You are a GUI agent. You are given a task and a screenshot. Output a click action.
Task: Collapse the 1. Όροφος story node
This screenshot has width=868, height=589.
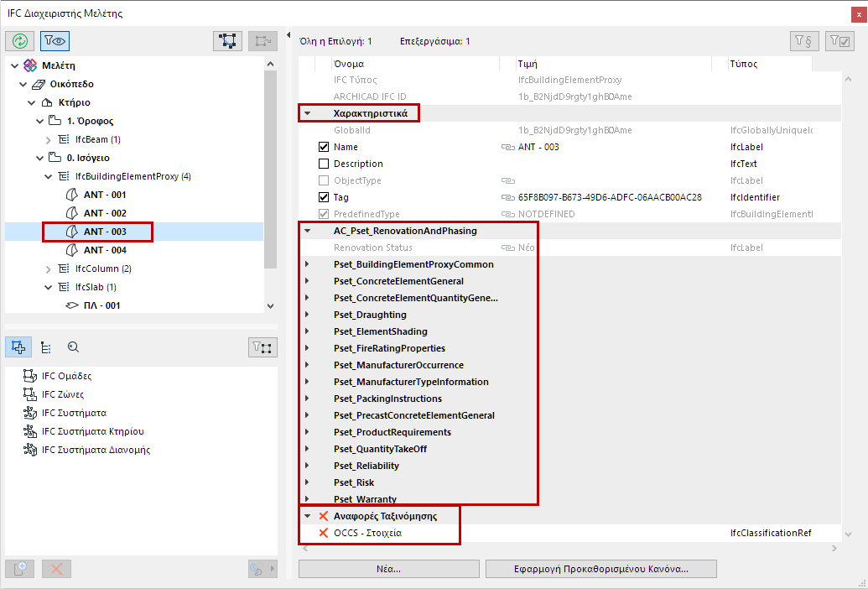click(x=40, y=121)
